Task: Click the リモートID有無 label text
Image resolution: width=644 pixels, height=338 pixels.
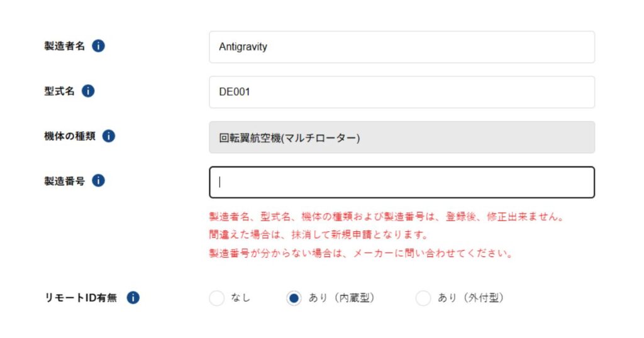Action: (80, 298)
